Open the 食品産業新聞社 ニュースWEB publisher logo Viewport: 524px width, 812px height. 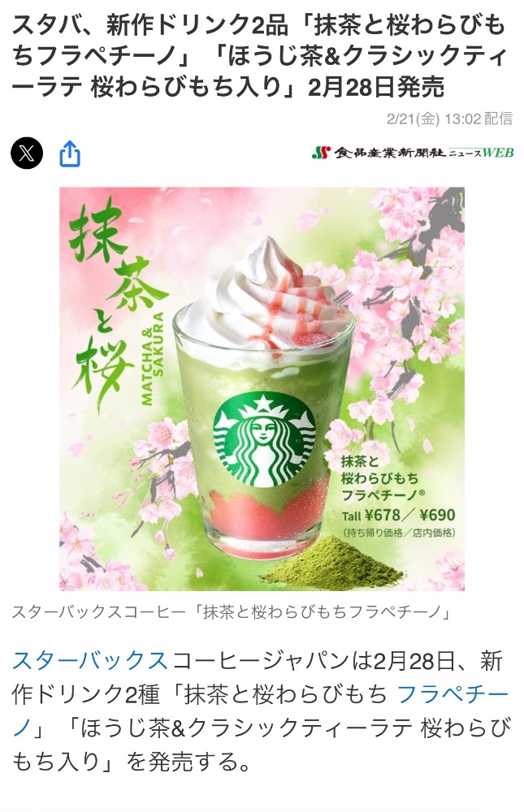[413, 153]
